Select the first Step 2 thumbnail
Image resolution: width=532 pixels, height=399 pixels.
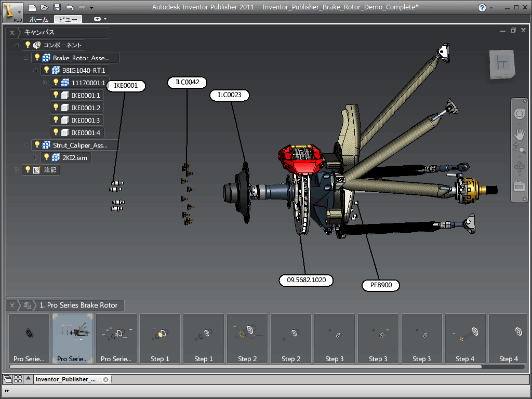[x=247, y=338]
